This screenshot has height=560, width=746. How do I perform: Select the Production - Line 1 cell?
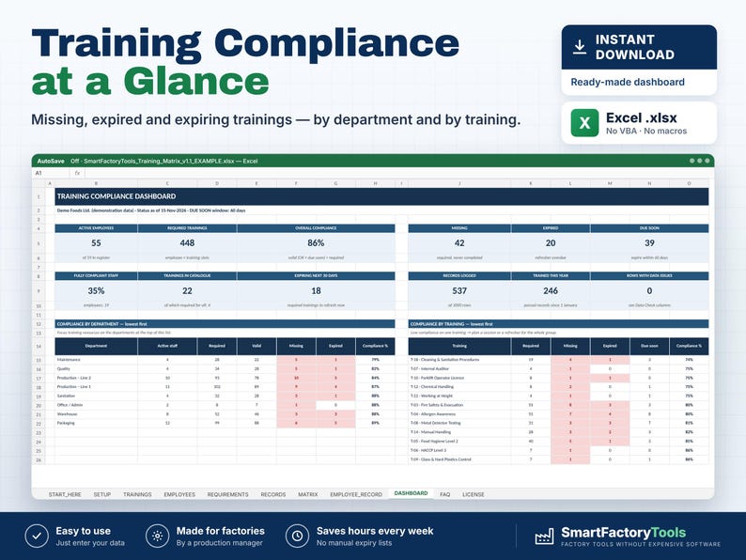point(96,387)
